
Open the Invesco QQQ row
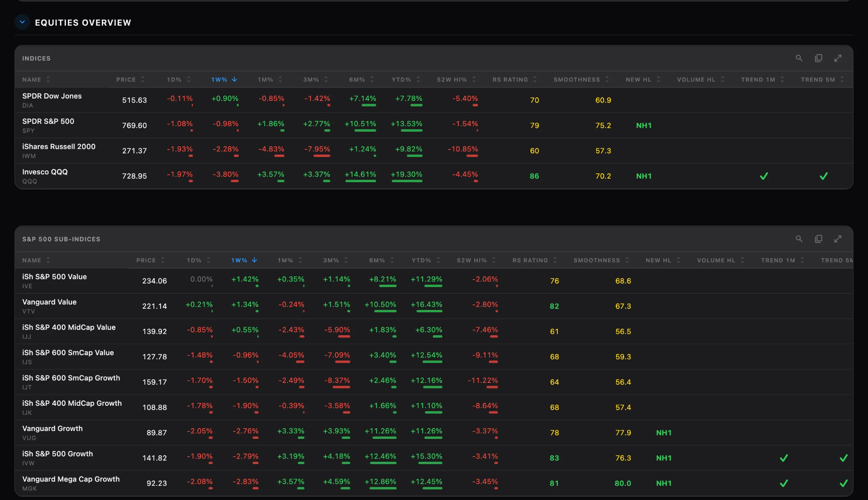[x=434, y=176]
